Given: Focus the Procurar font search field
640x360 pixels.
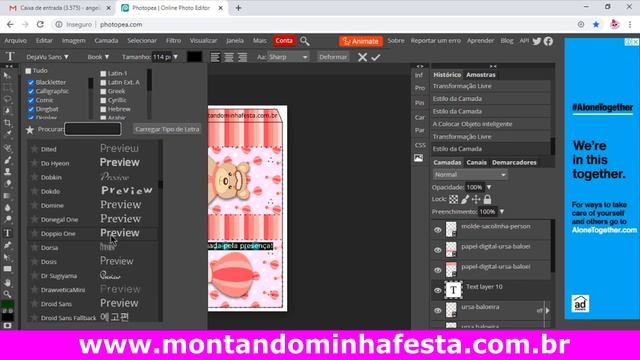Looking at the screenshot, I should (93, 129).
